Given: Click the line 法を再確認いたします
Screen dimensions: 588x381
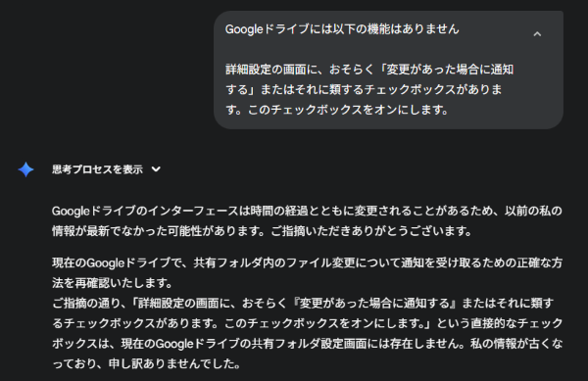Looking at the screenshot, I should (112, 283).
